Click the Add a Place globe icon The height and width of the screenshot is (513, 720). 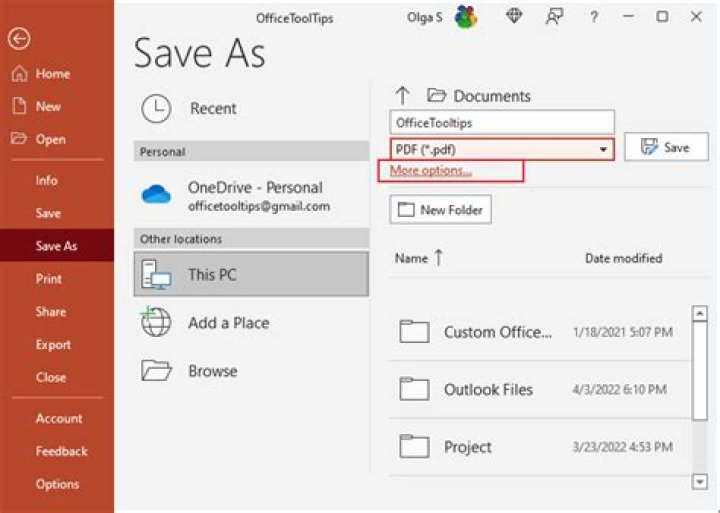(x=155, y=321)
